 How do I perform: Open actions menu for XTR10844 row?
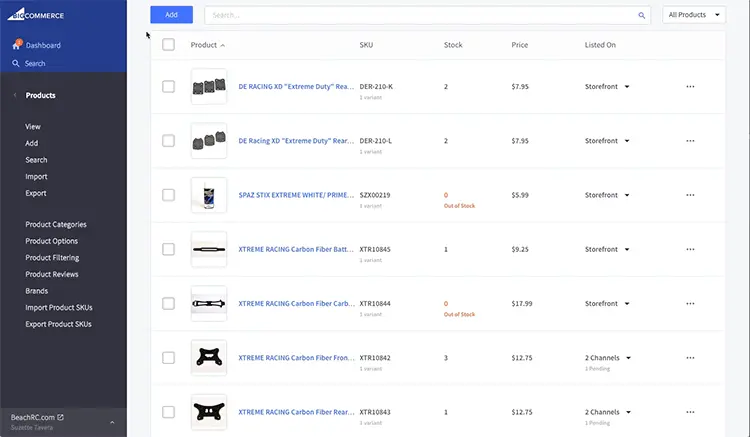[690, 304]
